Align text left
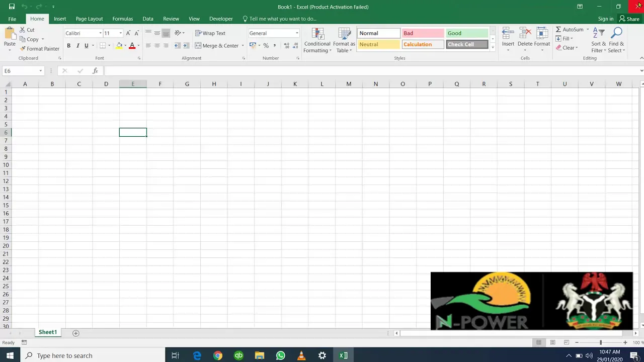644x362 pixels. 148,46
